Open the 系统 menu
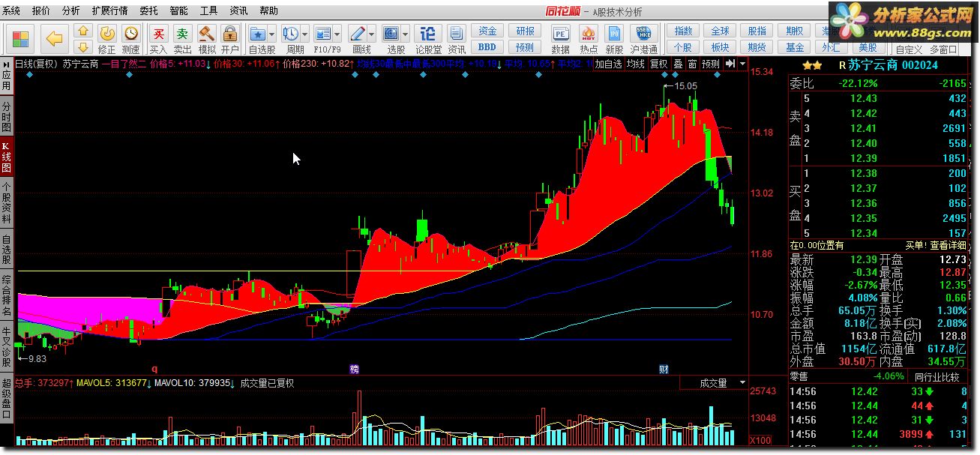The image size is (980, 455). click(x=12, y=11)
